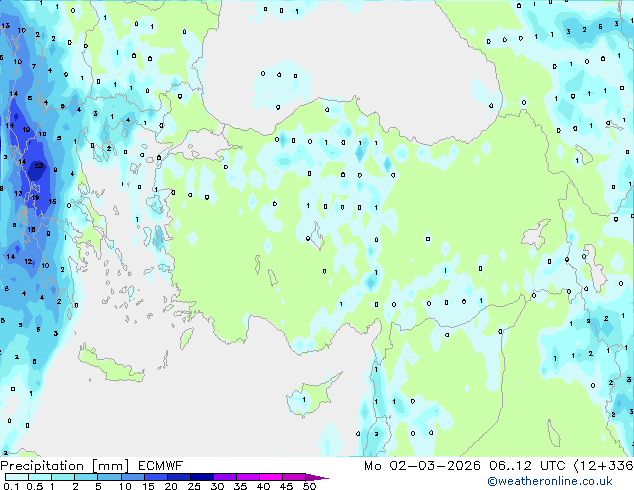
Task: Click the legend scale label "50"
Action: [x=309, y=486]
